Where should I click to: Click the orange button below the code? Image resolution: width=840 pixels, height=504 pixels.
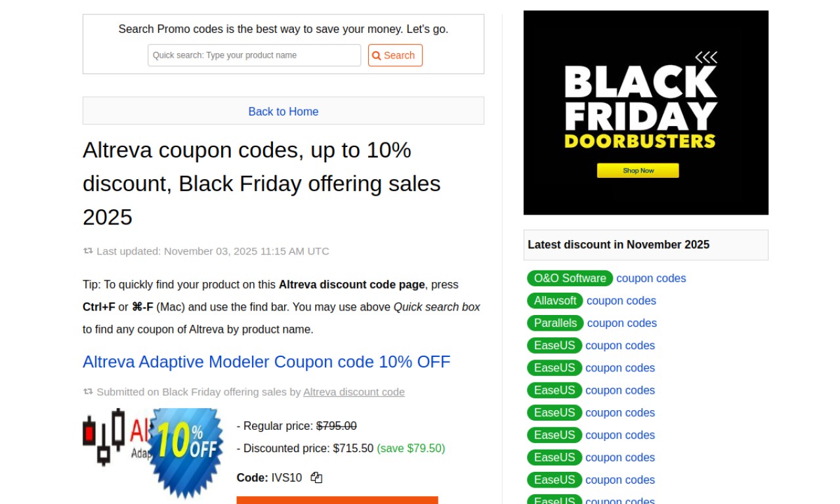pos(337,500)
